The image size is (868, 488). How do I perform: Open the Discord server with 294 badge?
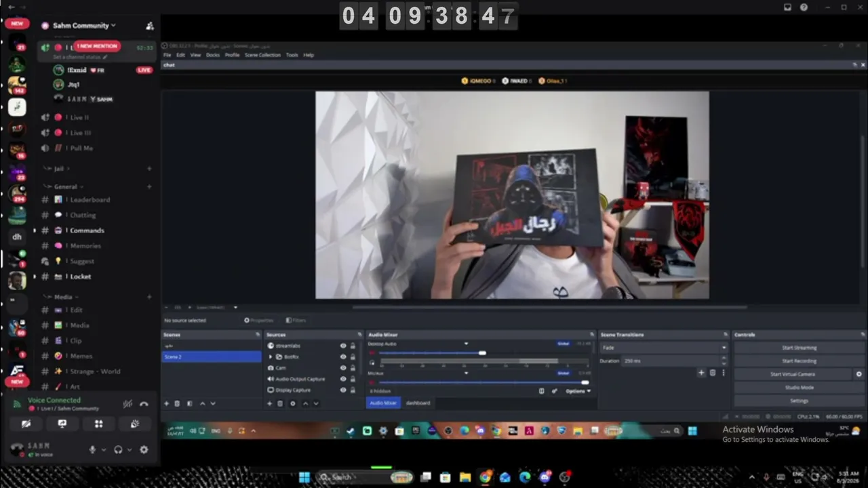17,194
